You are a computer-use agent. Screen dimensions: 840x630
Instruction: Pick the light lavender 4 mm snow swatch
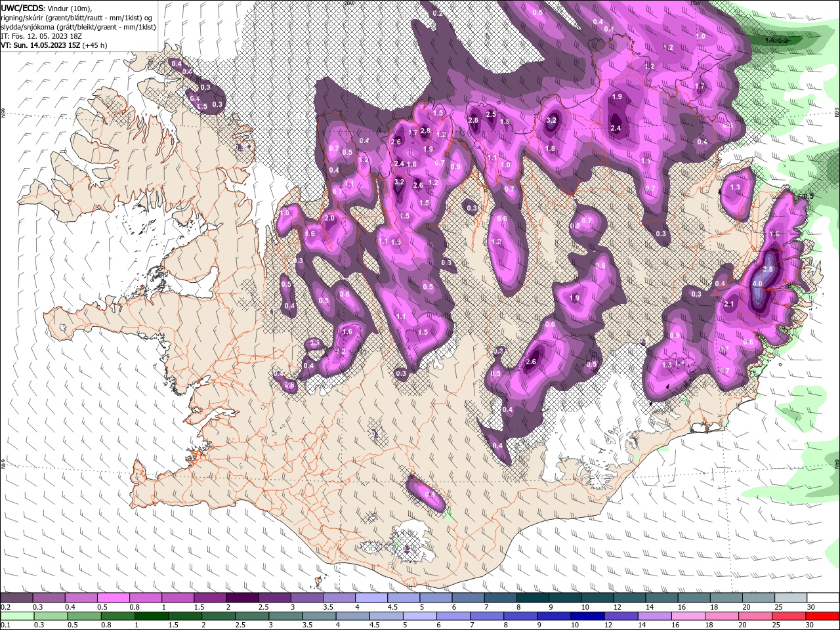point(371,598)
